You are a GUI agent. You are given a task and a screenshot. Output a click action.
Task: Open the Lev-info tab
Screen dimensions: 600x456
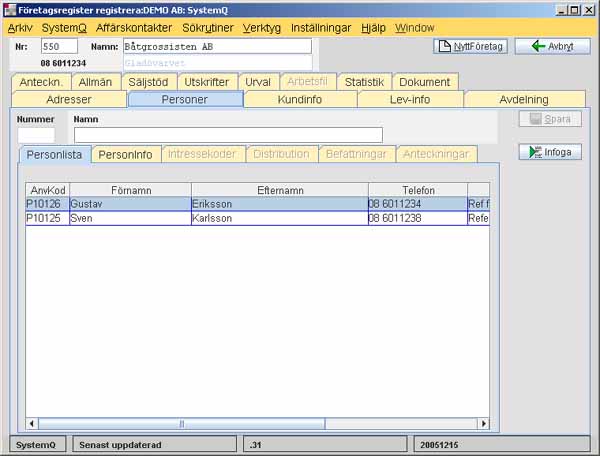pyautogui.click(x=410, y=99)
